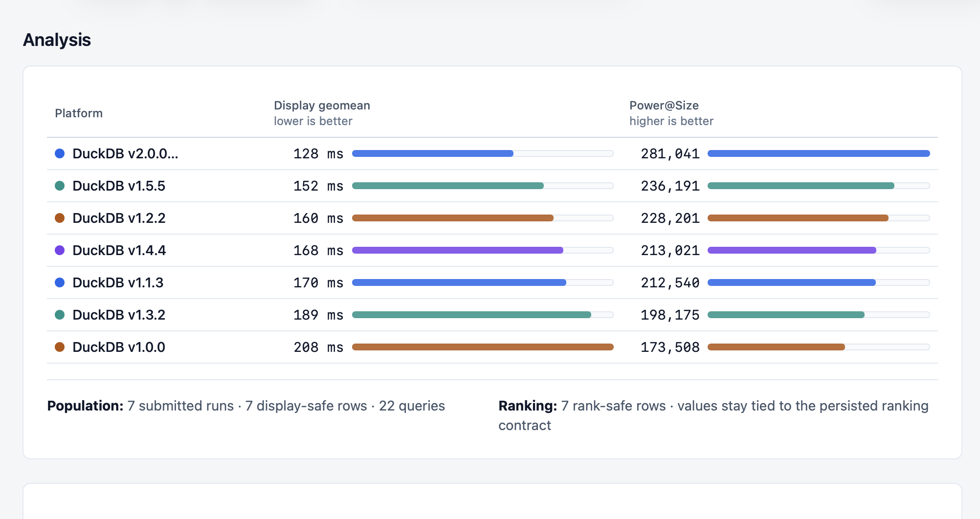
Task: Click the geomean bar next to 168 ms
Action: tap(483, 250)
